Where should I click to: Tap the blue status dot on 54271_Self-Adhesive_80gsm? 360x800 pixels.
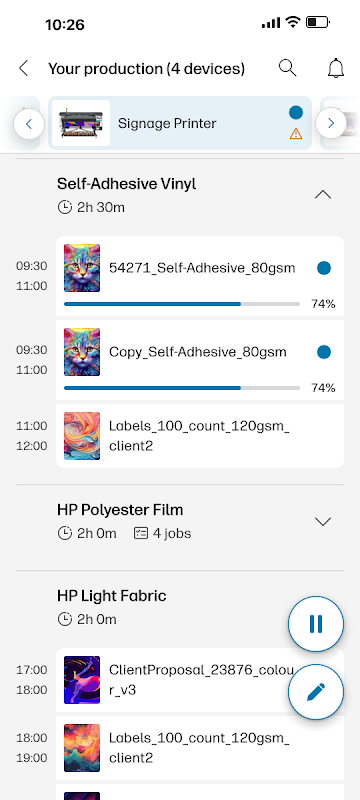coord(324,268)
